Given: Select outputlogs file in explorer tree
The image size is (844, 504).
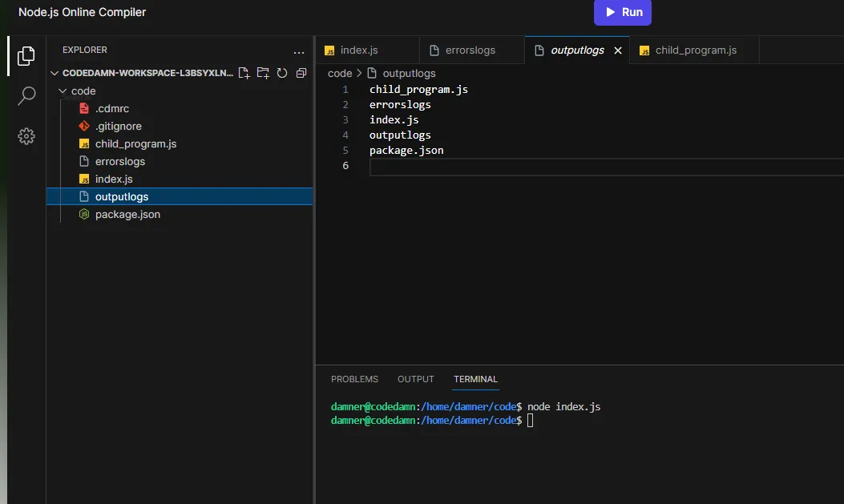Looking at the screenshot, I should (x=180, y=196).
